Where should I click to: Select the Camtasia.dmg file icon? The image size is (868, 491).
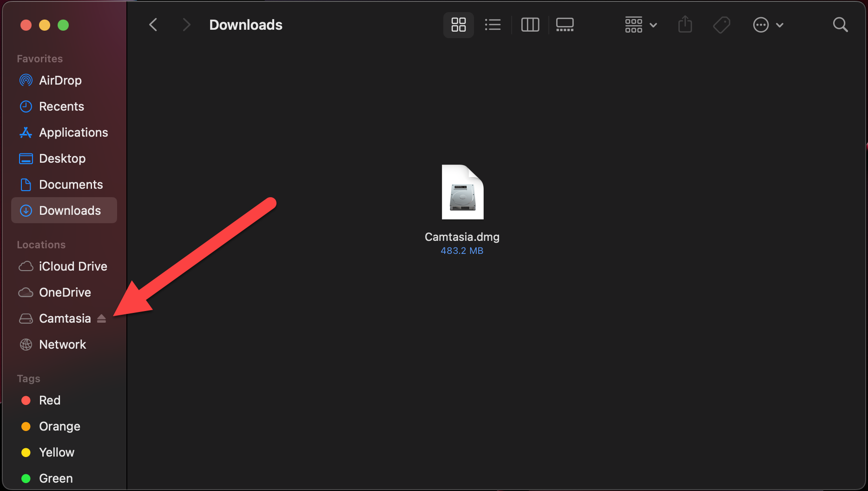click(462, 192)
